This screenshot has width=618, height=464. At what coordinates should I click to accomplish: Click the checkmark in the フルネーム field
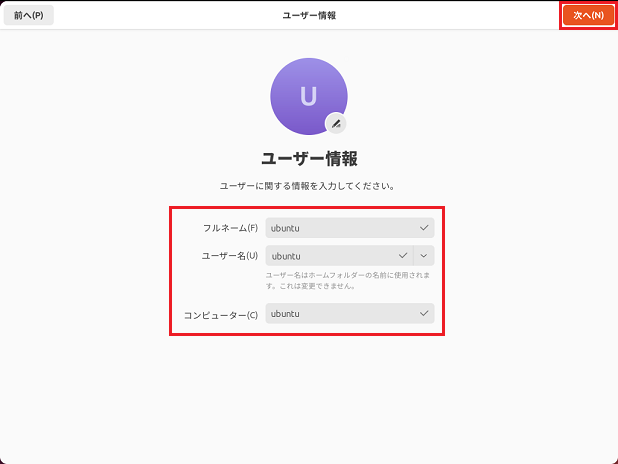(x=424, y=228)
